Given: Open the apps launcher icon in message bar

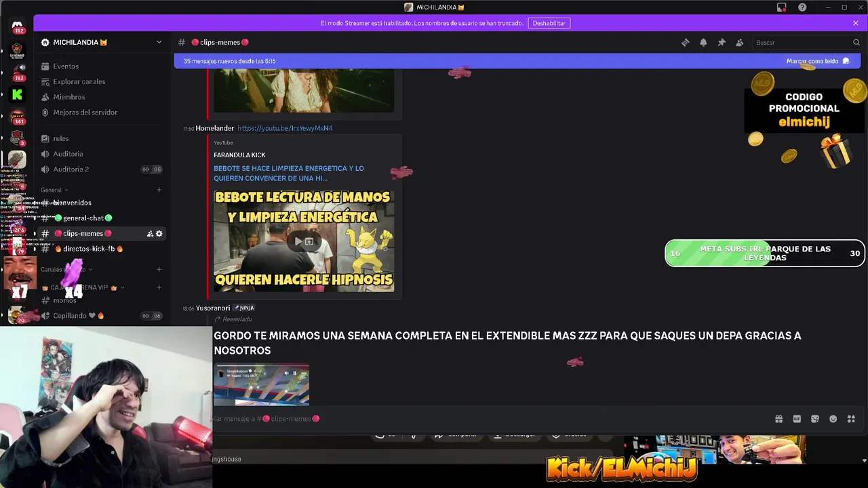Looking at the screenshot, I should point(852,419).
